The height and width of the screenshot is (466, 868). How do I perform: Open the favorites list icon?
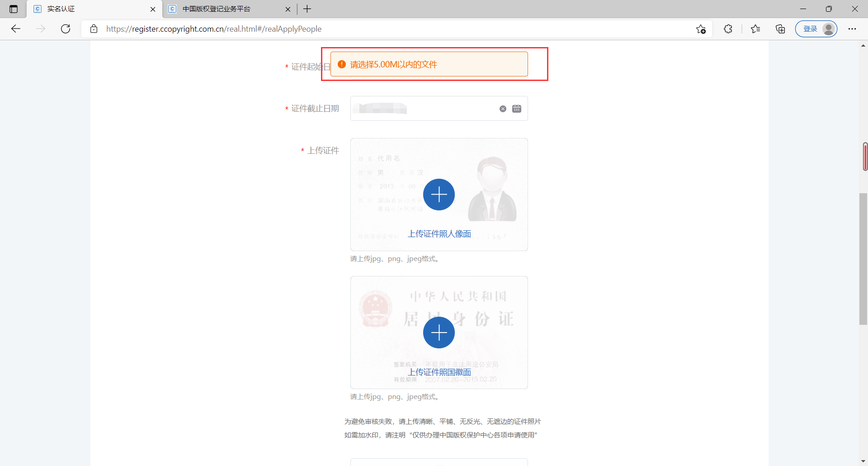coord(755,29)
